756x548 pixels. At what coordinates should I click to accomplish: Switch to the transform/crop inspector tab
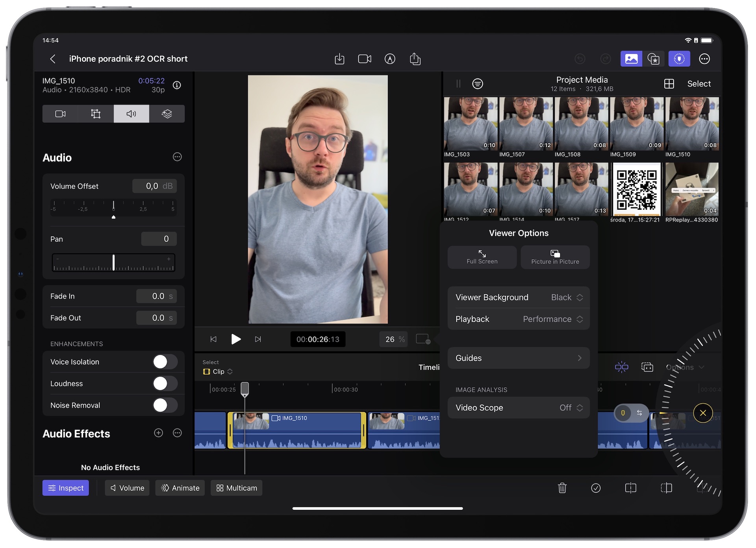tap(96, 114)
